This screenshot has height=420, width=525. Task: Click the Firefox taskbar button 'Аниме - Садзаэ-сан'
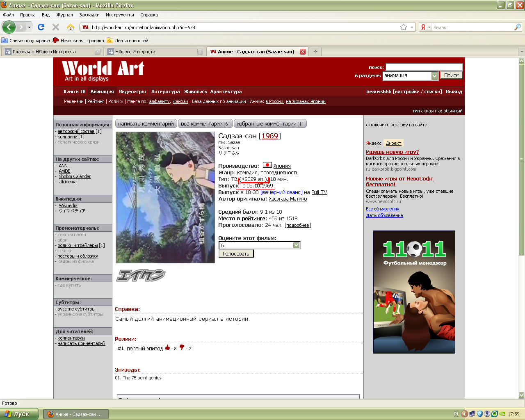(x=76, y=414)
